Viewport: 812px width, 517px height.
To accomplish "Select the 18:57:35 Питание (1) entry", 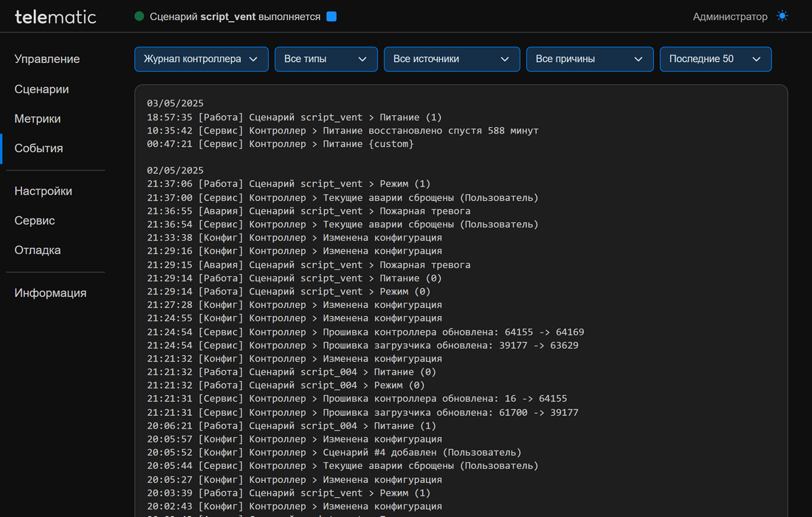I will click(294, 117).
